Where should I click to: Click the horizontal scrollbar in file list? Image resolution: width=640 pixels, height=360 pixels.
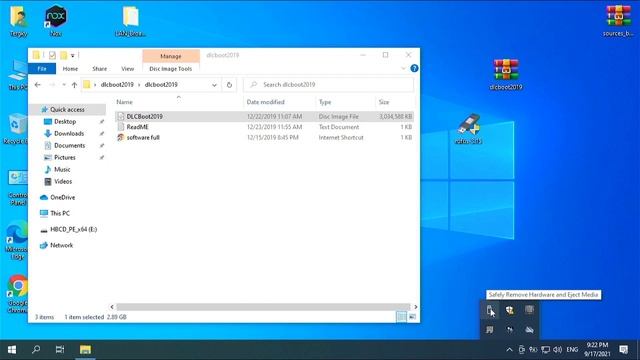(x=263, y=307)
